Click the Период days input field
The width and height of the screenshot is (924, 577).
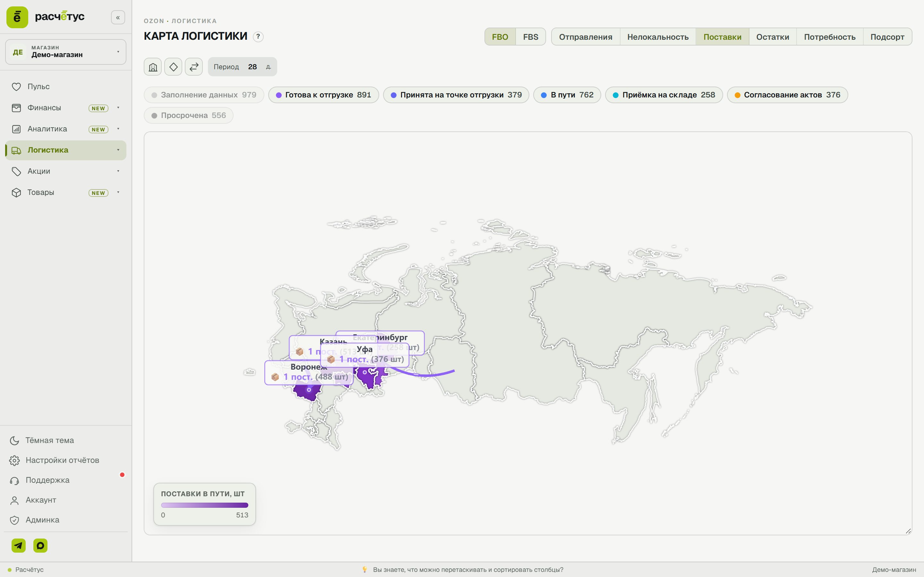pos(253,67)
